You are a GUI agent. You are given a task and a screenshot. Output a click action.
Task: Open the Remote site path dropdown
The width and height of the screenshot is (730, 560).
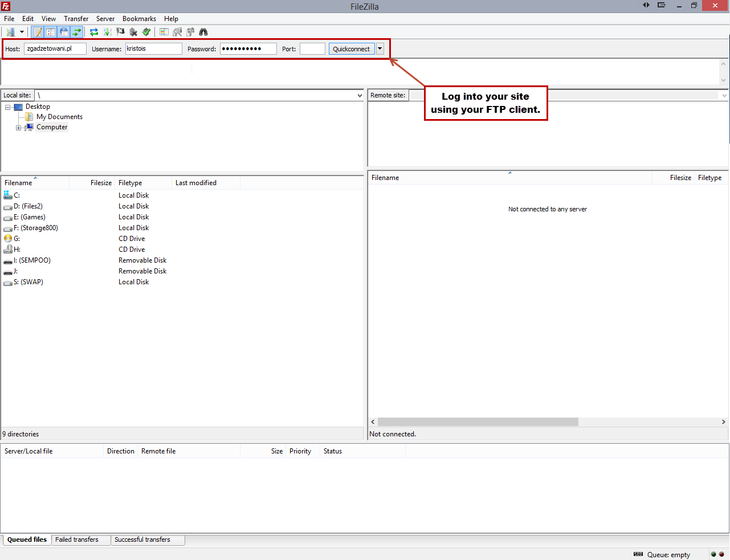click(724, 95)
